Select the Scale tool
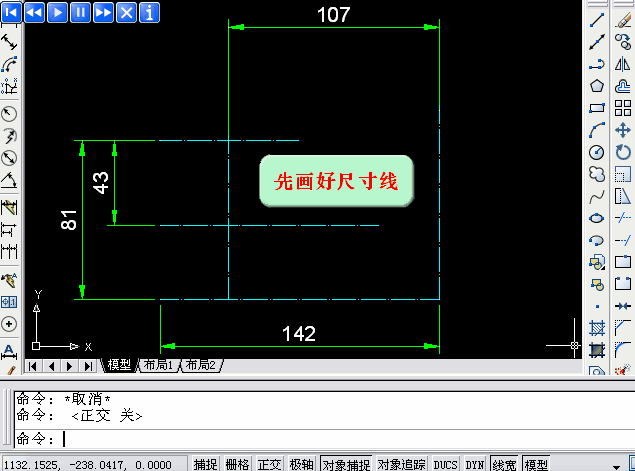The width and height of the screenshot is (635, 471). [623, 174]
